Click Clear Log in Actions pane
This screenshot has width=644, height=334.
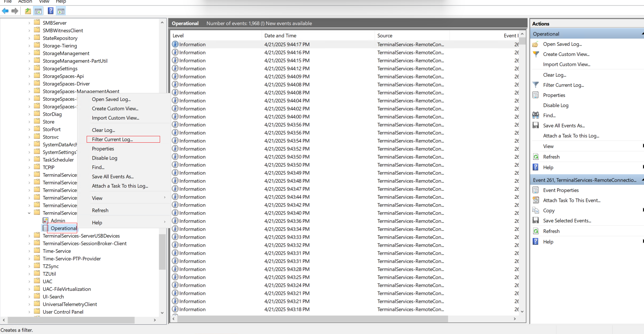[x=555, y=75]
